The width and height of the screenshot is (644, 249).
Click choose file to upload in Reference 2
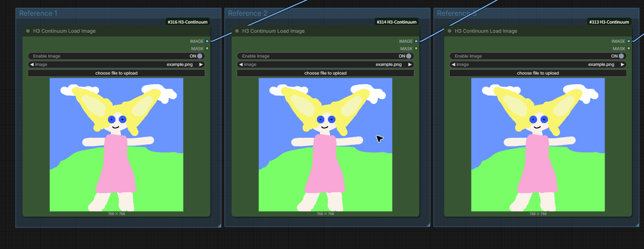pyautogui.click(x=325, y=73)
